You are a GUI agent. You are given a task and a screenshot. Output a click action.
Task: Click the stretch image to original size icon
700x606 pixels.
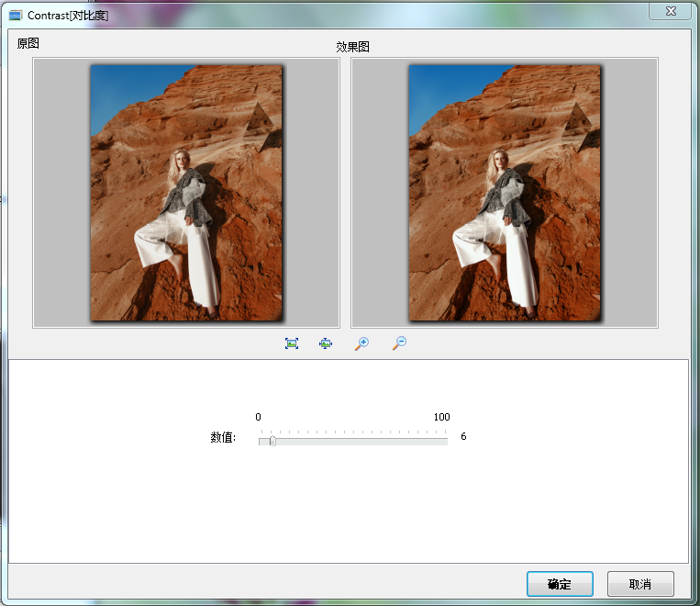click(326, 342)
